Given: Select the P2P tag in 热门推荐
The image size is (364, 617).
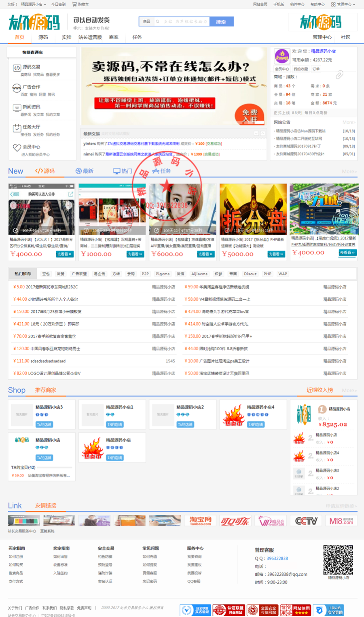Looking at the screenshot, I should pyautogui.click(x=145, y=274).
